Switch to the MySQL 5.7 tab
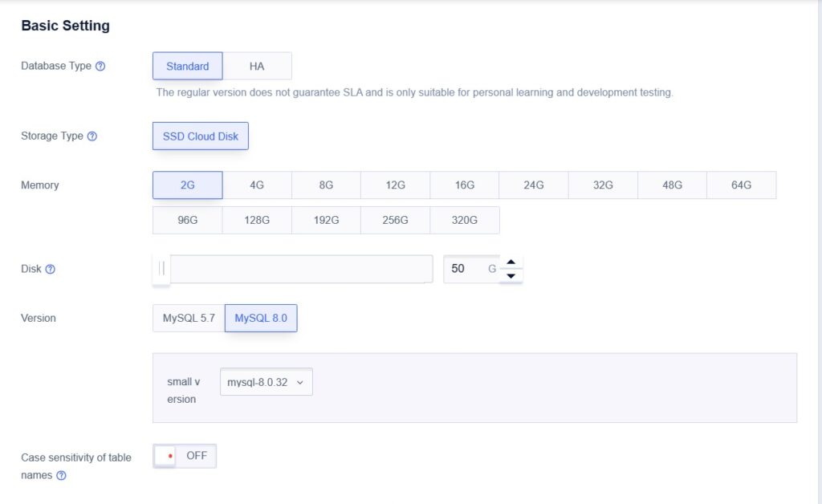The width and height of the screenshot is (822, 504). [187, 318]
